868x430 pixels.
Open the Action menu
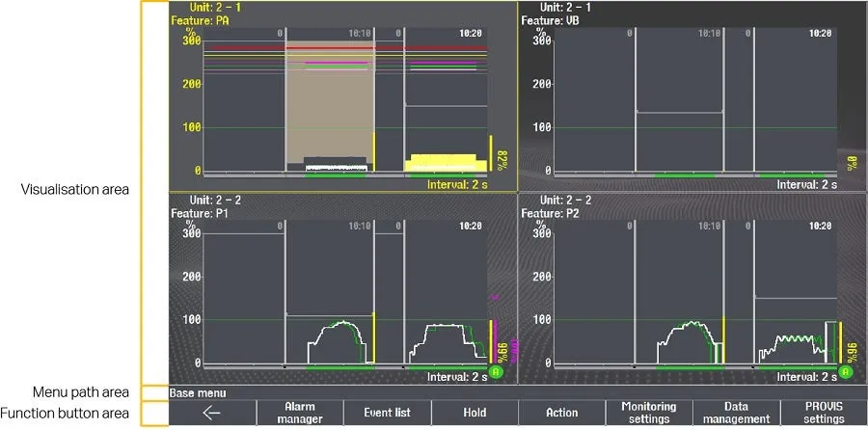pyautogui.click(x=561, y=413)
